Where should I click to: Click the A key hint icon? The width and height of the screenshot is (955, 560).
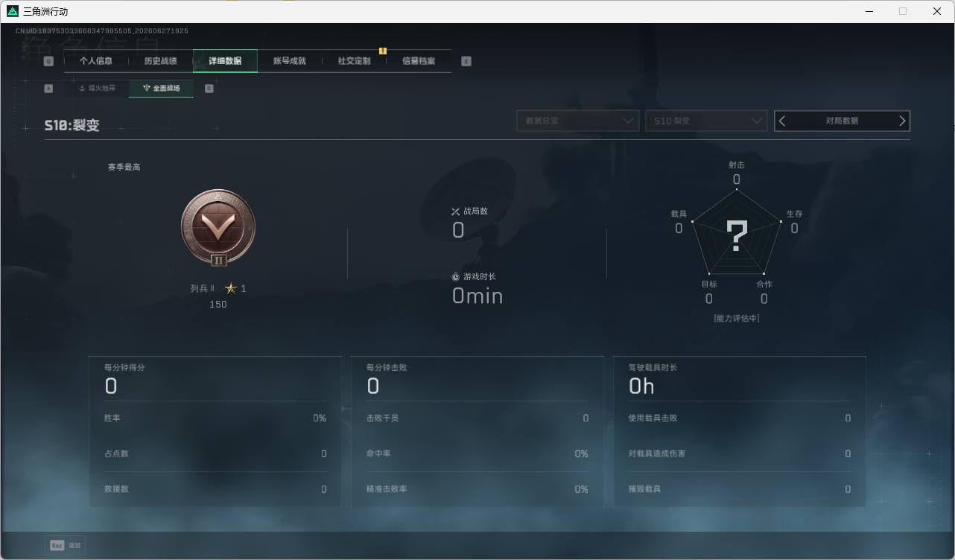[x=48, y=88]
